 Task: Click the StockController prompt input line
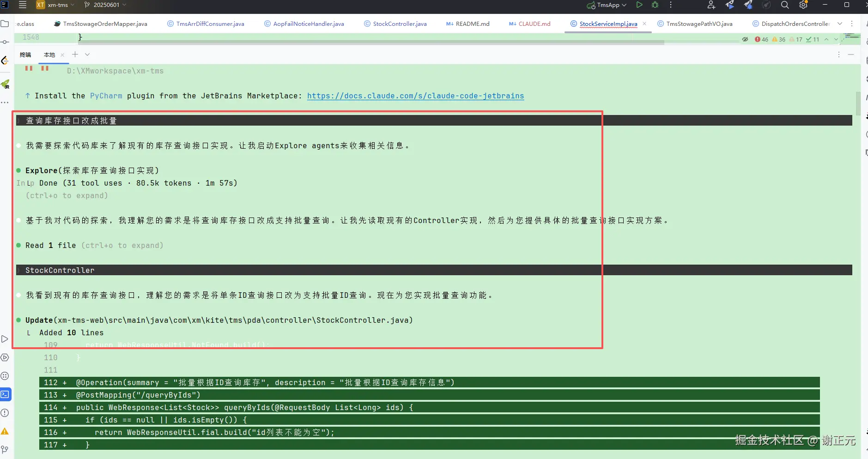tap(434, 270)
